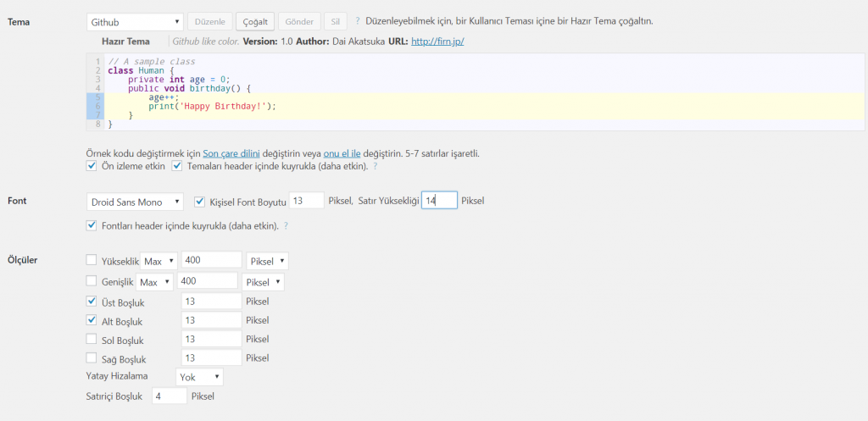The width and height of the screenshot is (868, 421).
Task: Click the font size field showing 13
Action: [x=307, y=200]
